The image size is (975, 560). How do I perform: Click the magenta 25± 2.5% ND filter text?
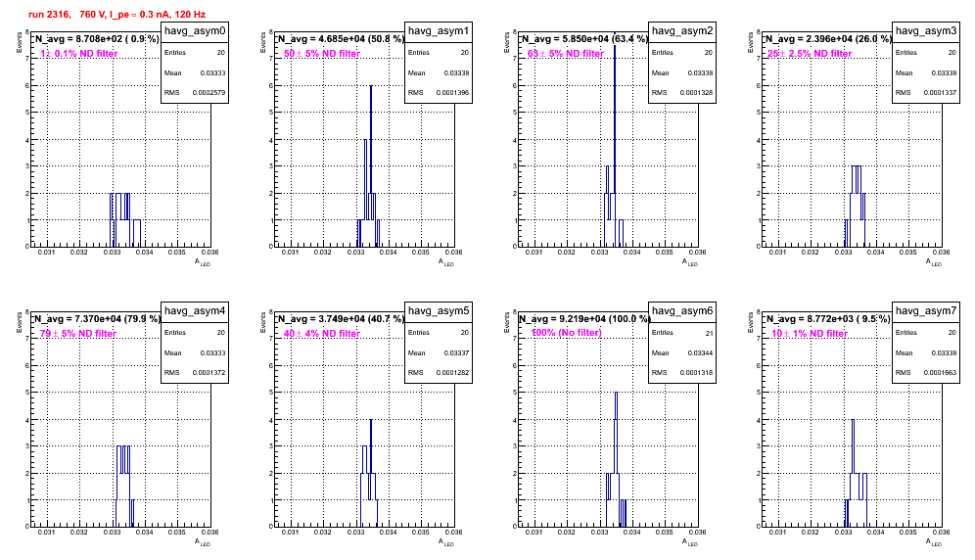pos(810,54)
